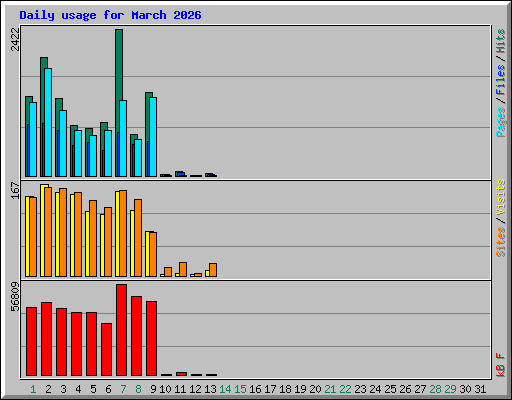
Task: Click the cyan pages bar for day 9
Action: coord(153,137)
